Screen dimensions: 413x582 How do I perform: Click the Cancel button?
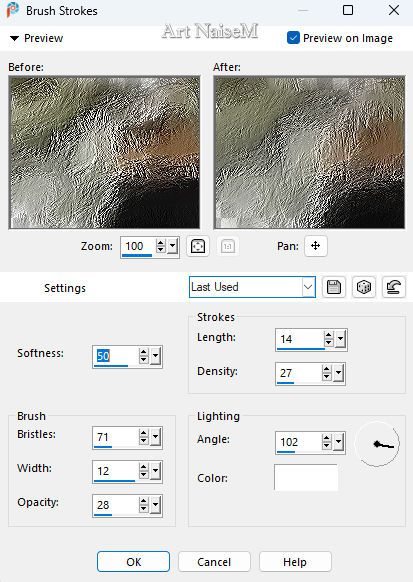pyautogui.click(x=214, y=562)
